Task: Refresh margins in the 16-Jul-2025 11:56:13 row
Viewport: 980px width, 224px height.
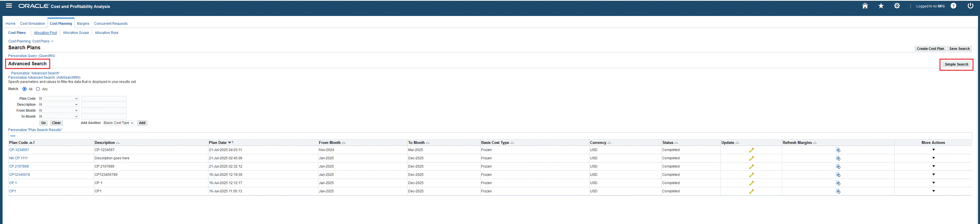Action: (838, 191)
